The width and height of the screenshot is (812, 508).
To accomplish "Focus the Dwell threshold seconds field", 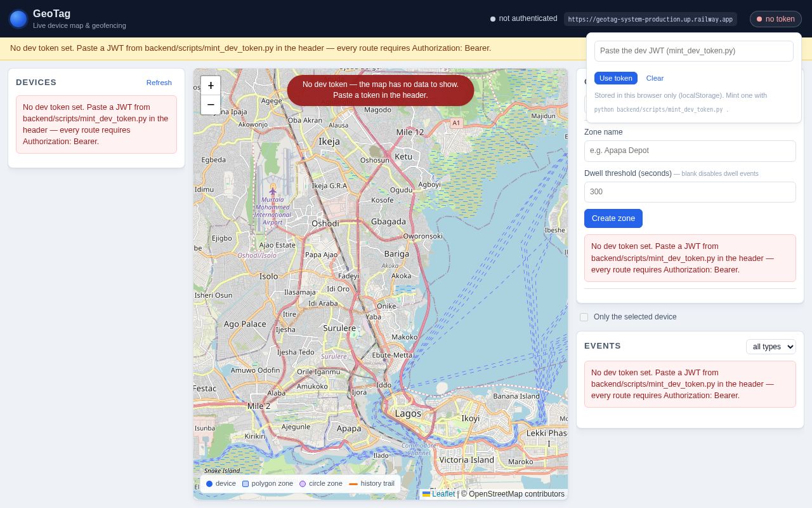I will [690, 192].
